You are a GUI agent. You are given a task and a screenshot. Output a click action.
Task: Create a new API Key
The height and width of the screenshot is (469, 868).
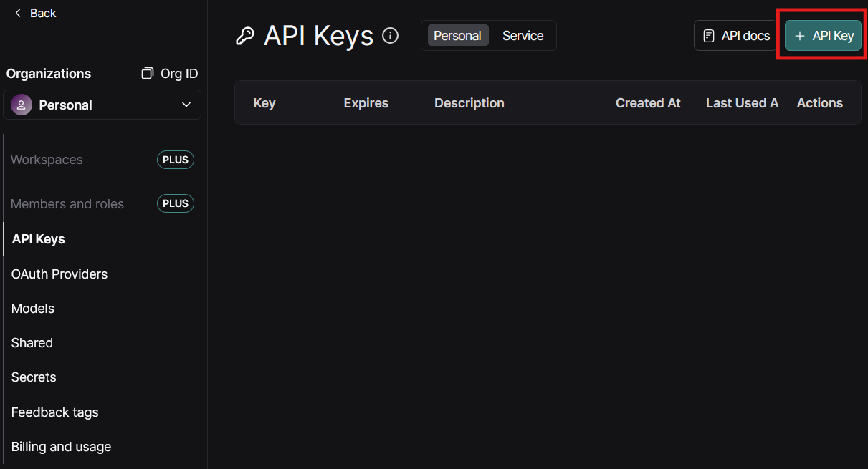pyautogui.click(x=822, y=35)
